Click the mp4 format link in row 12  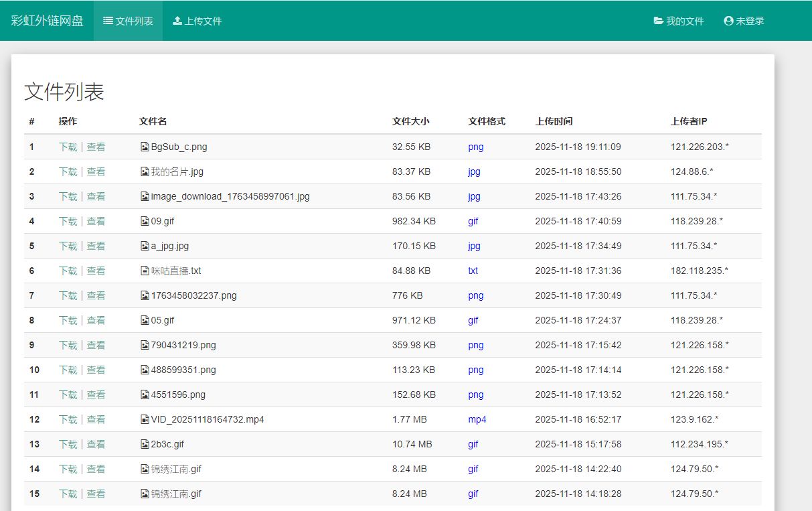(477, 419)
